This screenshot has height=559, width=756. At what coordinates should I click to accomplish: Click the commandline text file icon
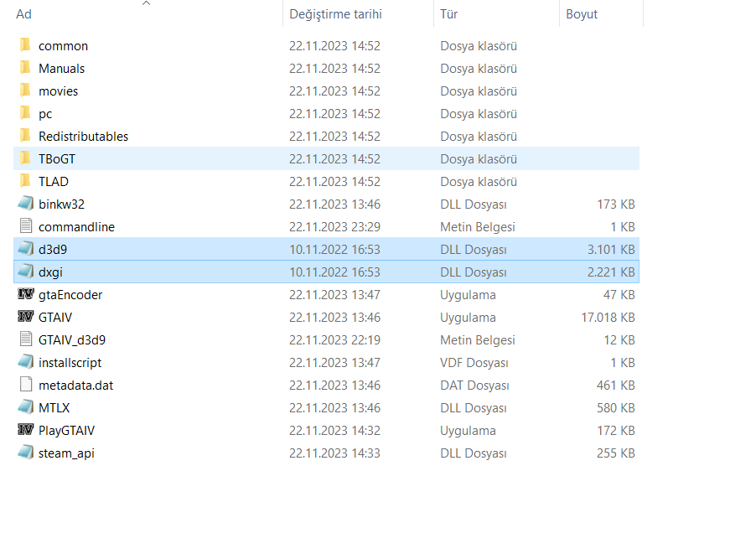coord(26,226)
